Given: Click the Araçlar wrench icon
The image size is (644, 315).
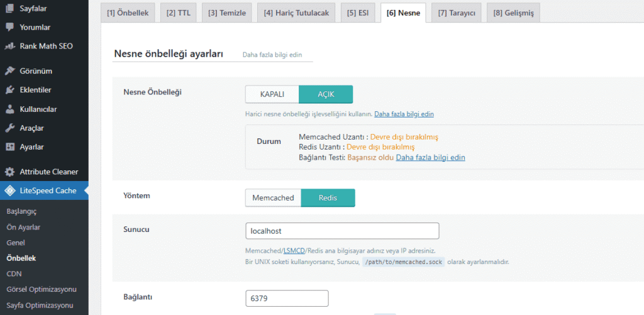Looking at the screenshot, I should click(9, 128).
